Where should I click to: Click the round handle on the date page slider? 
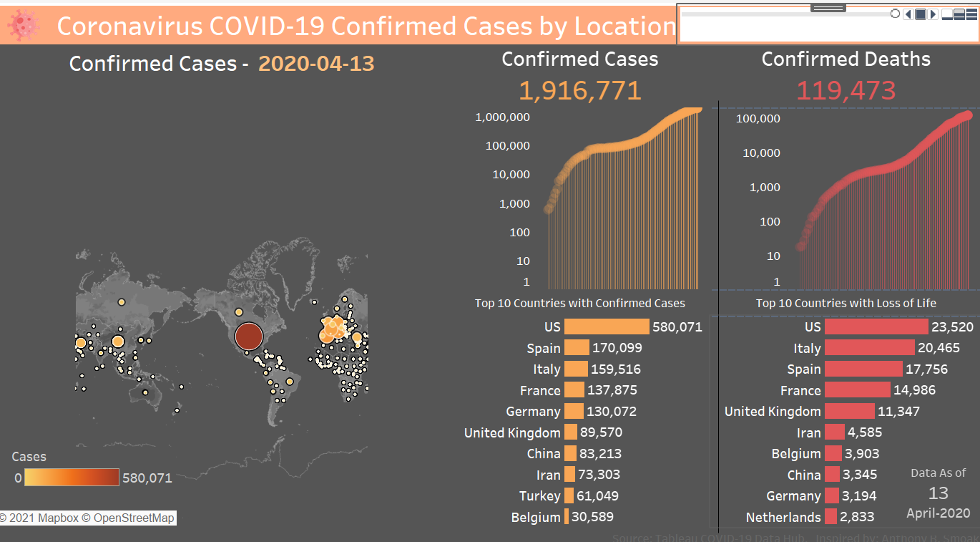[895, 14]
